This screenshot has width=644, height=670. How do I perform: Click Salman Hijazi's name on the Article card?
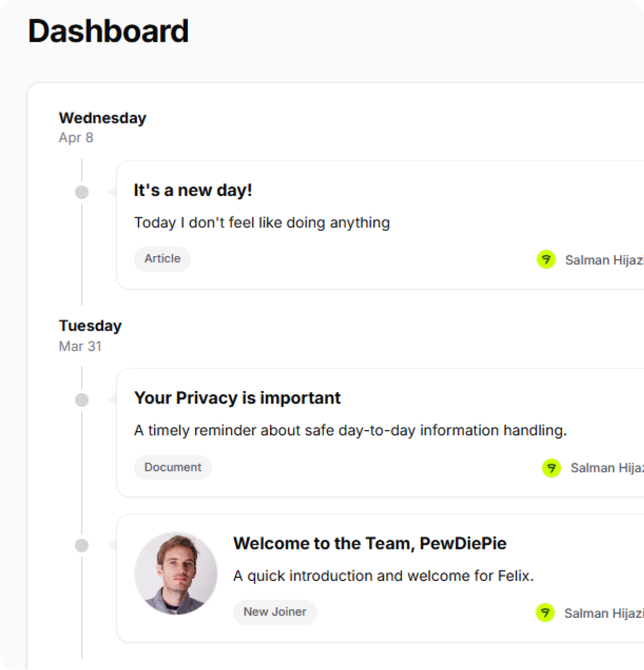coord(604,260)
